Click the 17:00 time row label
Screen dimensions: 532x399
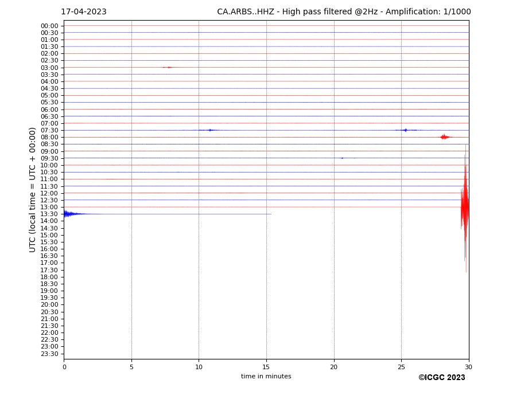point(49,263)
